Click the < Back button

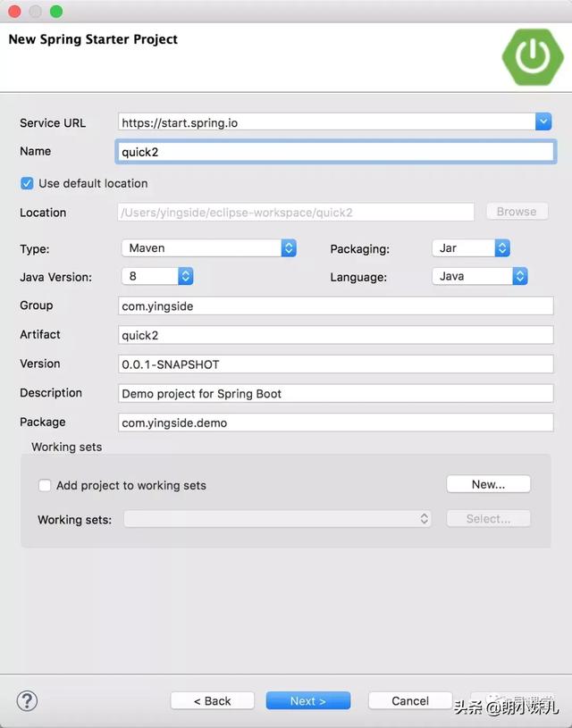[213, 700]
